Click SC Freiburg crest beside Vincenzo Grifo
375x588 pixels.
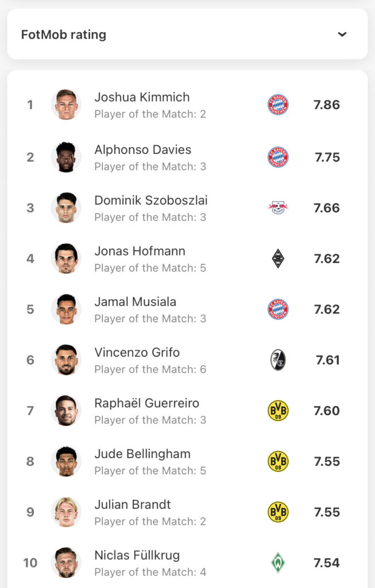coord(278,360)
